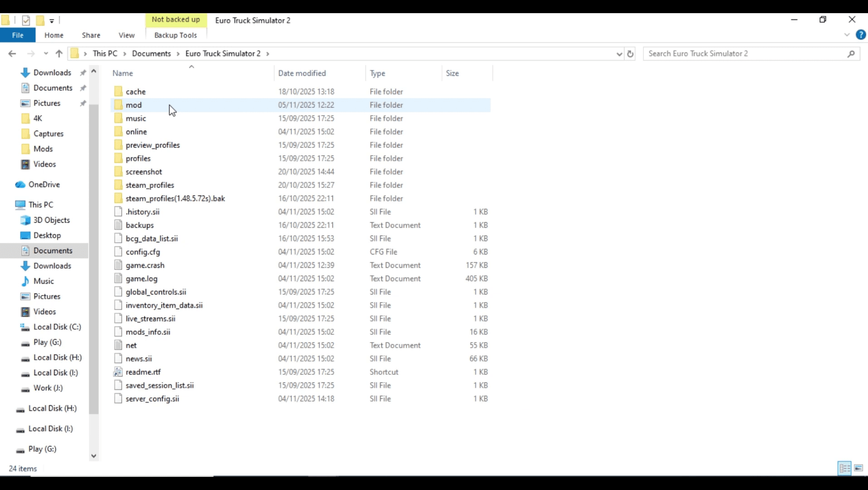The image size is (868, 490).
Task: Open Help with the question mark icon
Action: [860, 35]
